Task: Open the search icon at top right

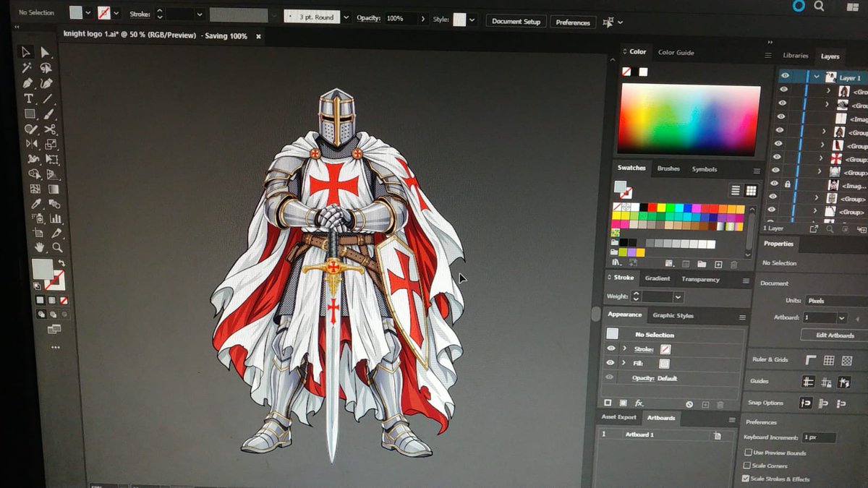Action: click(819, 7)
